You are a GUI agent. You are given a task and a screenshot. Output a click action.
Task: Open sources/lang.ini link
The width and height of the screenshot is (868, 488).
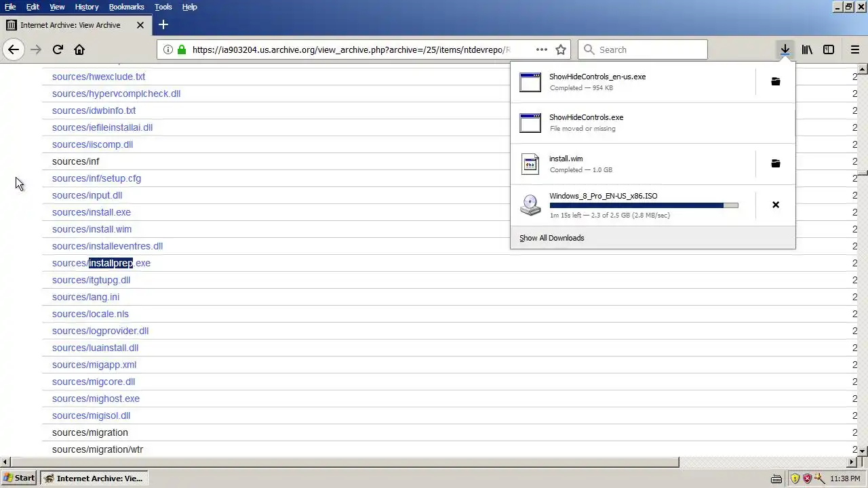coord(85,297)
